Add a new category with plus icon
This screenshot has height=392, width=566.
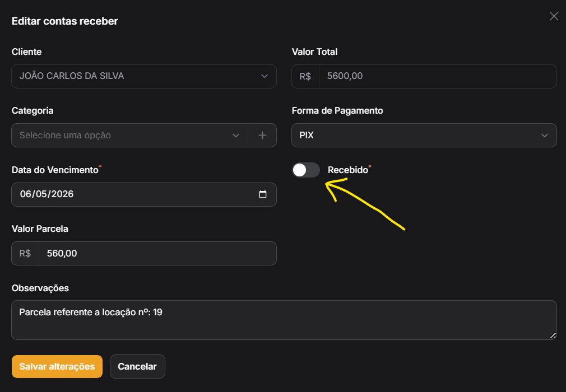pos(262,135)
